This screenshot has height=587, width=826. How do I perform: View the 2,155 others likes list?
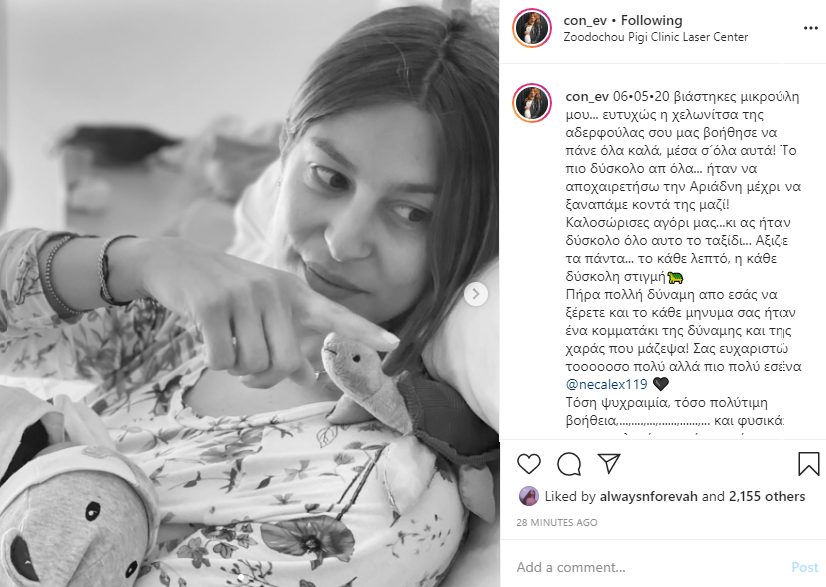click(x=767, y=496)
